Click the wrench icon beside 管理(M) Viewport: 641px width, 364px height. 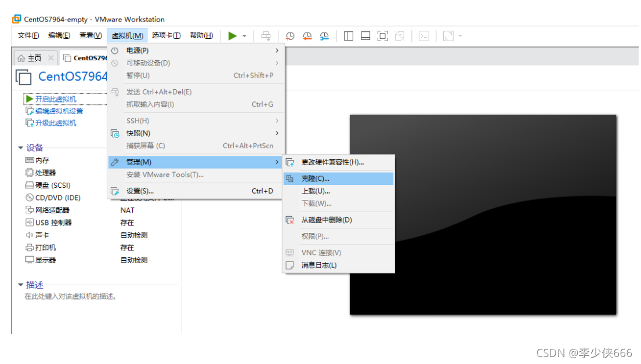pos(115,162)
